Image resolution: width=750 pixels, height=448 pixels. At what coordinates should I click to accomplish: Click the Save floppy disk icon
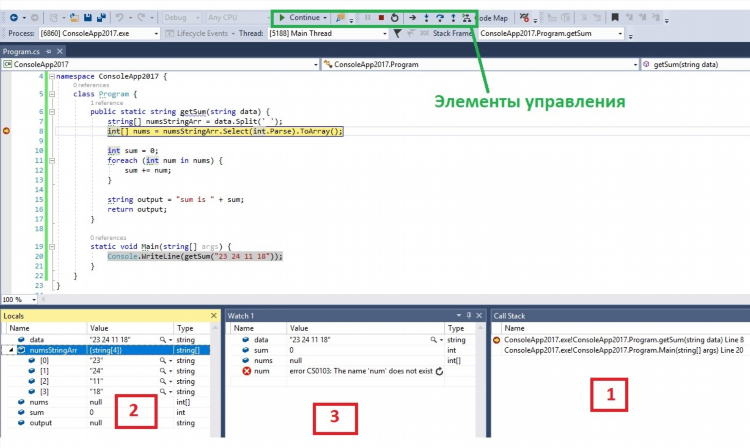[88, 18]
